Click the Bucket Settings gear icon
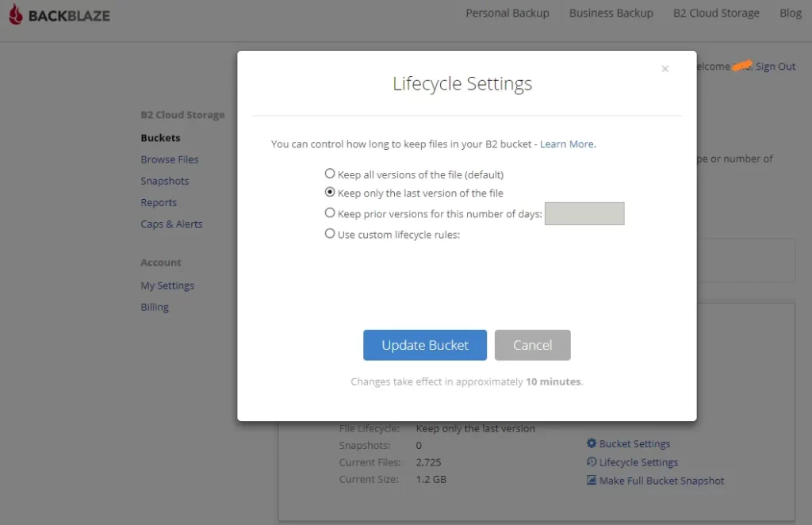Screen dimensions: 812x525 point(592,443)
